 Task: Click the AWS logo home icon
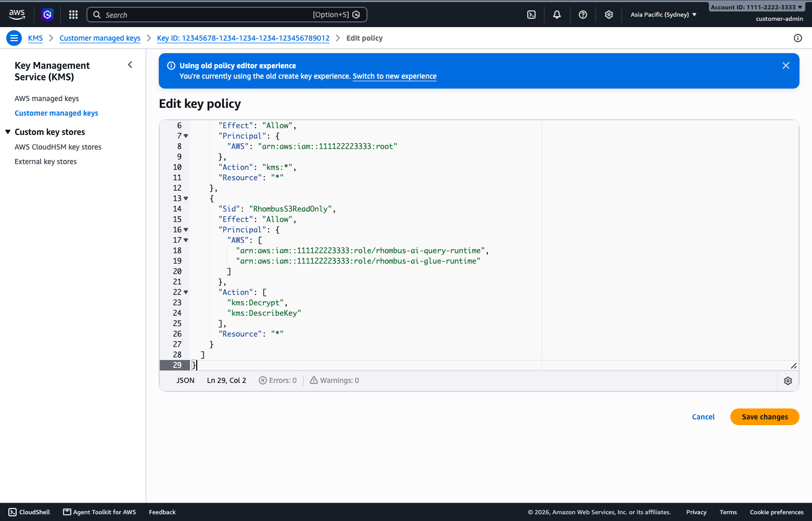(x=17, y=15)
